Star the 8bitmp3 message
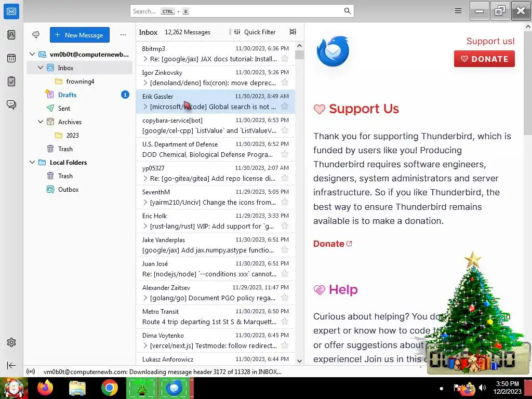This screenshot has height=399, width=532. point(285,59)
